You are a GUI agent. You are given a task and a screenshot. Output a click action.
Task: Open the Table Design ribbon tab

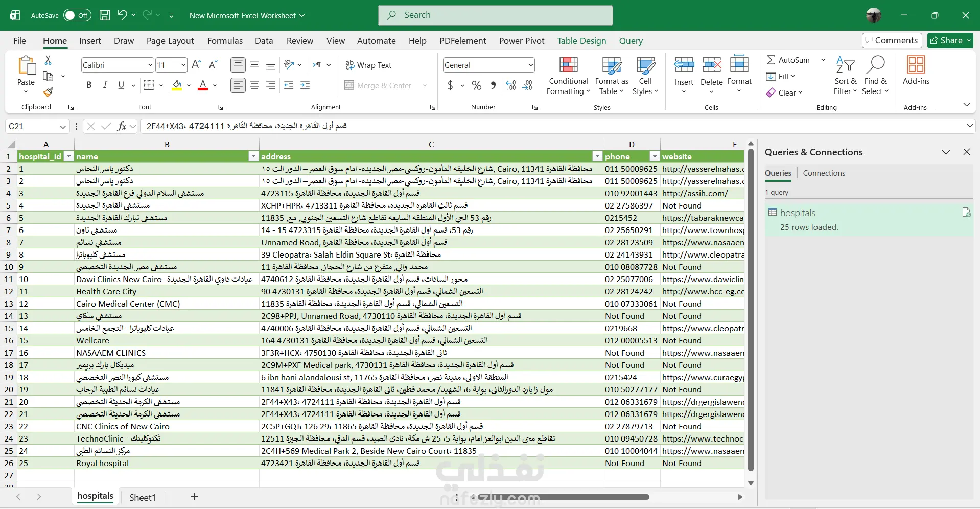coord(581,41)
